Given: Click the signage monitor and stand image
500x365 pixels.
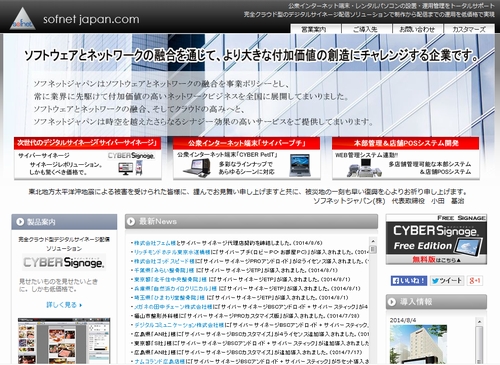Looking at the screenshot, I should click(131, 168).
